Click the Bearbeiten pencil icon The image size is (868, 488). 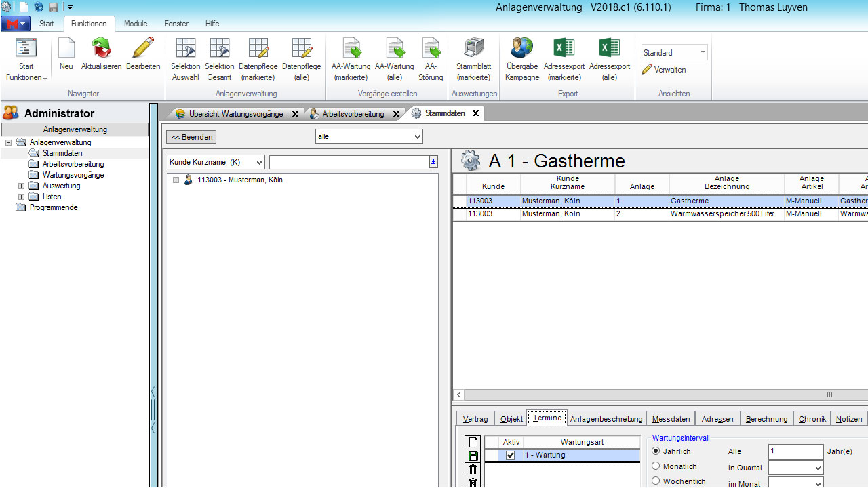coord(143,48)
